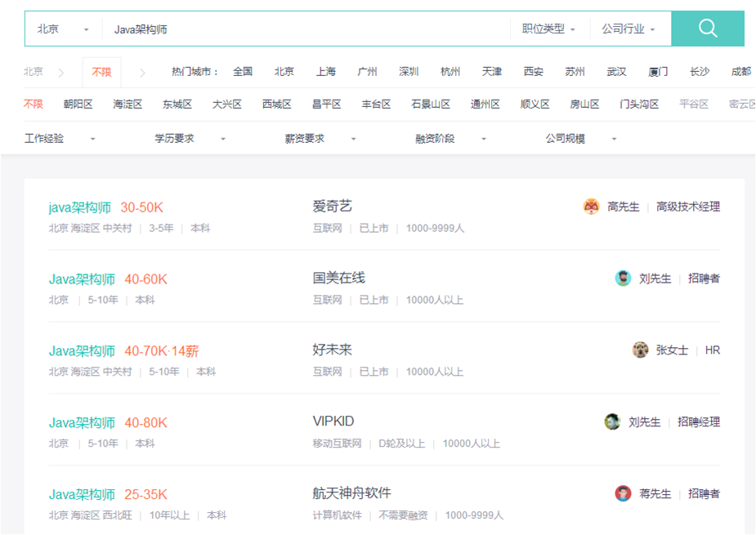
Task: Expand the 学历要求 filter
Action: 190,139
